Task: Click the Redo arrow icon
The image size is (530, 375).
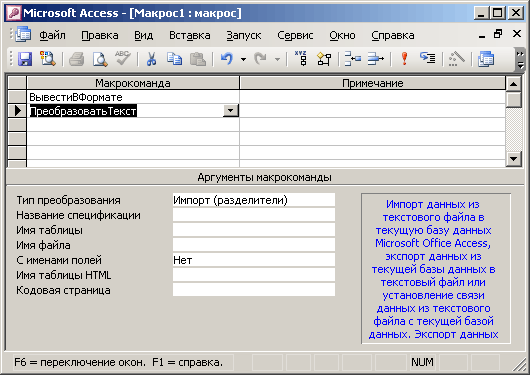Action: [x=261, y=59]
